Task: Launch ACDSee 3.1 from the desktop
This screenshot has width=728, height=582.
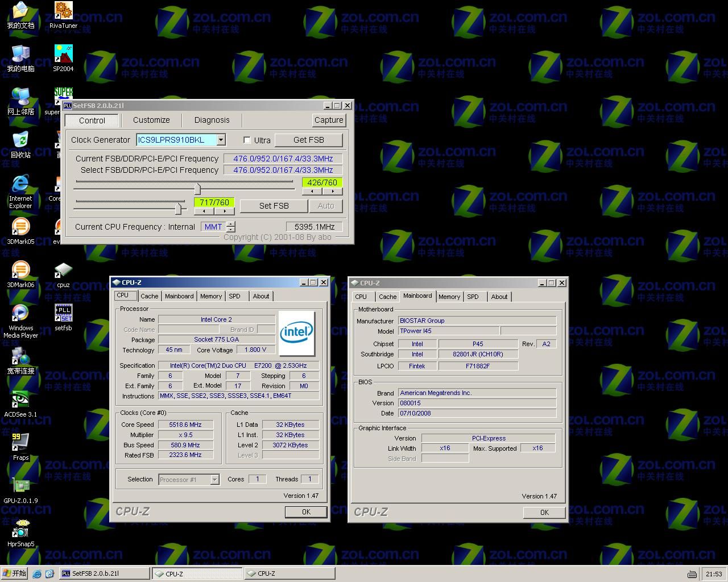Action: pyautogui.click(x=20, y=404)
